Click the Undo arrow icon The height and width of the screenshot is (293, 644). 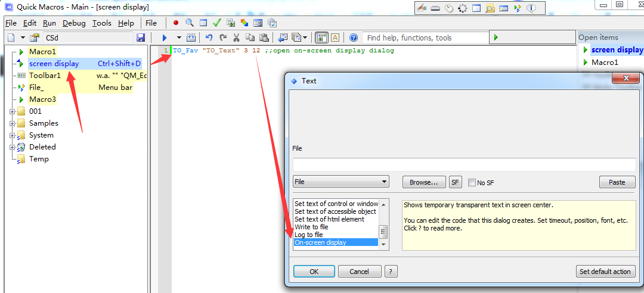[x=209, y=38]
